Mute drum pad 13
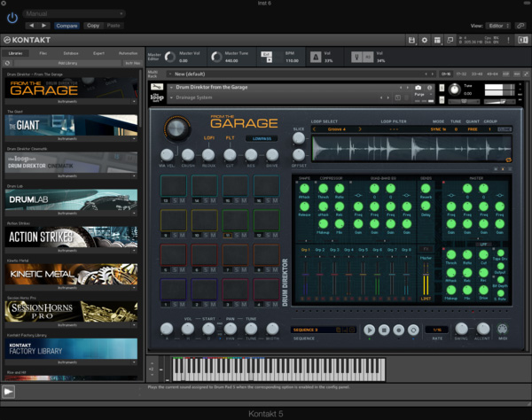The height and width of the screenshot is (420, 532). [182, 200]
